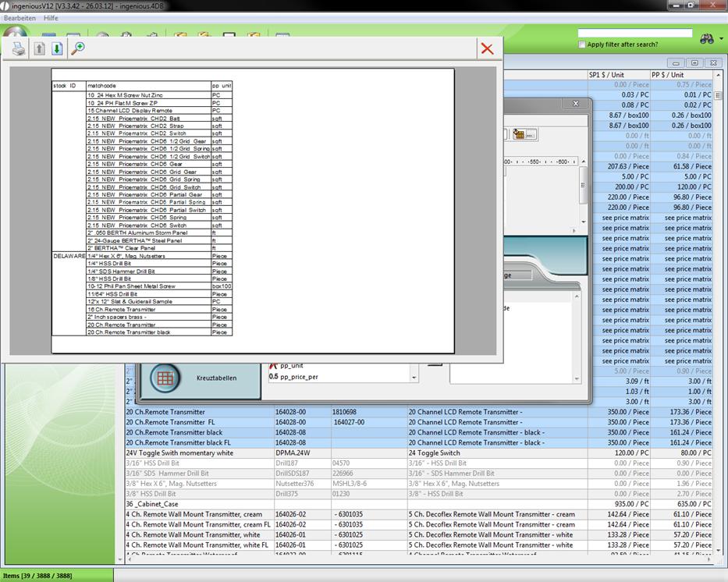Image resolution: width=728 pixels, height=582 pixels.
Task: Click the search text field
Action: [634, 34]
